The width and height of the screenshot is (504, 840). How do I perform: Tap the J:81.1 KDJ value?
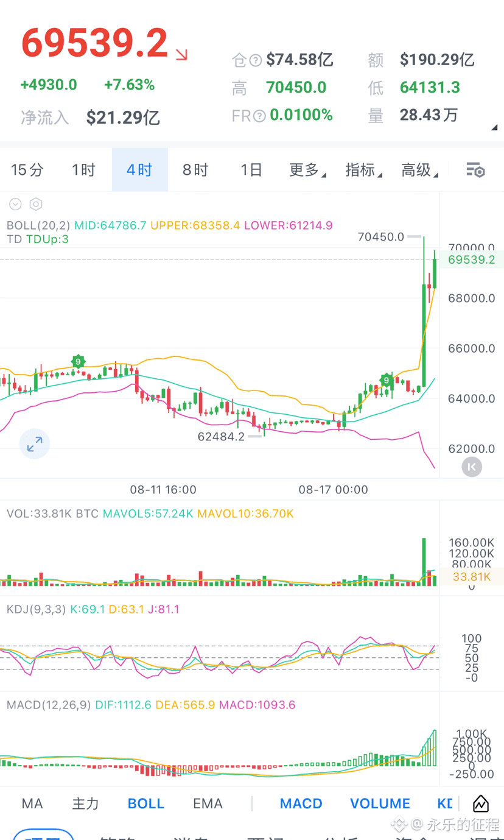point(164,609)
